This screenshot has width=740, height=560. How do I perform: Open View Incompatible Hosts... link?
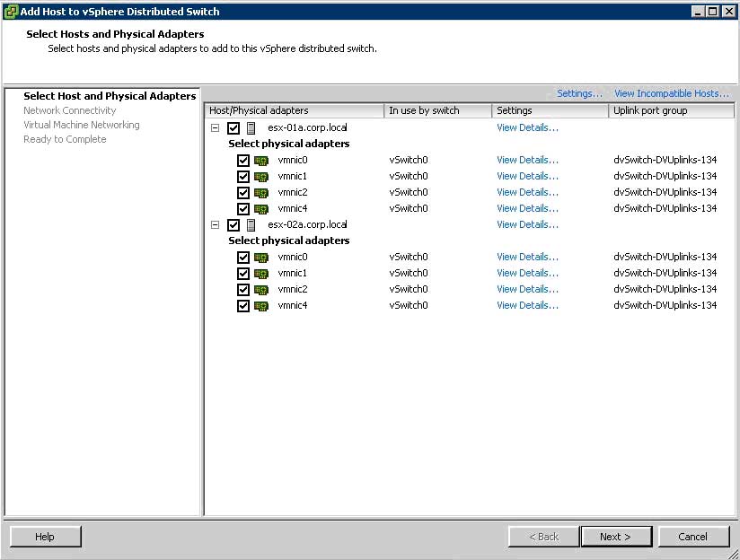672,93
